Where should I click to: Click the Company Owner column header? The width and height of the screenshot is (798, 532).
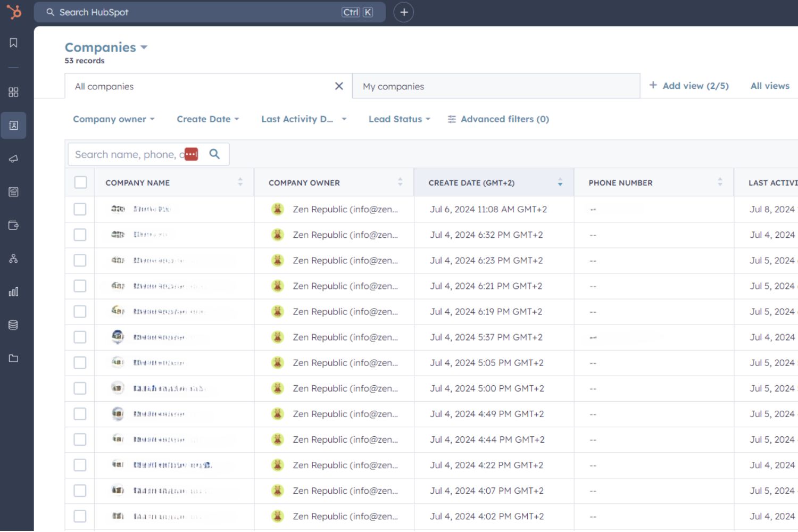pos(304,182)
